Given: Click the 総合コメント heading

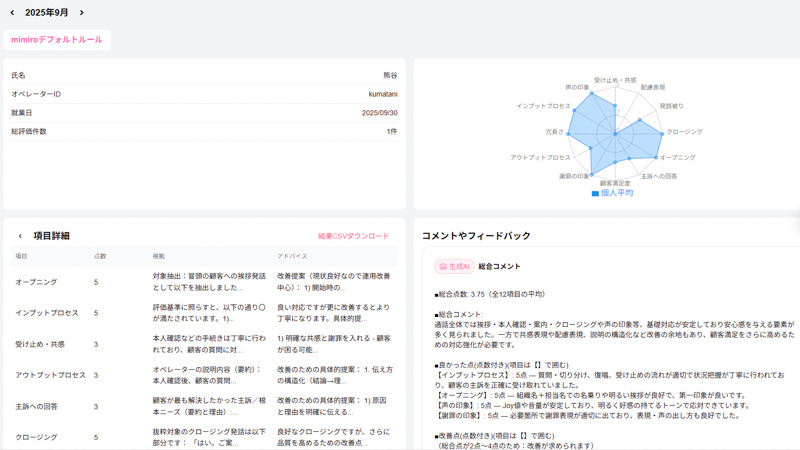Looking at the screenshot, I should click(499, 267).
